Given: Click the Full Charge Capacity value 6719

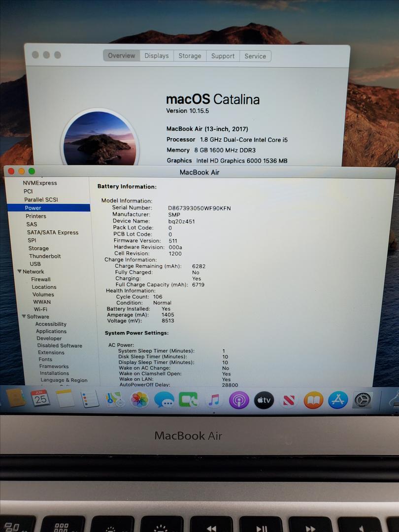Looking at the screenshot, I should pyautogui.click(x=198, y=285).
